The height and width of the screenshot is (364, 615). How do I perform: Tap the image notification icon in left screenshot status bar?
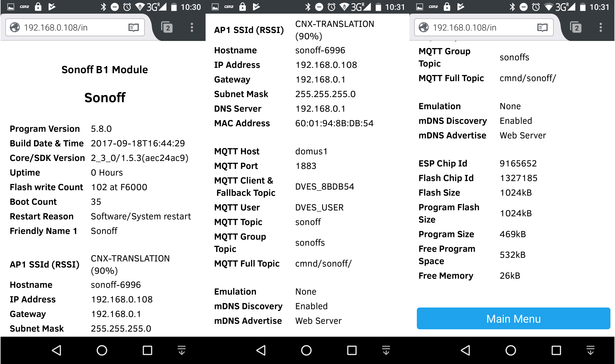pos(11,7)
